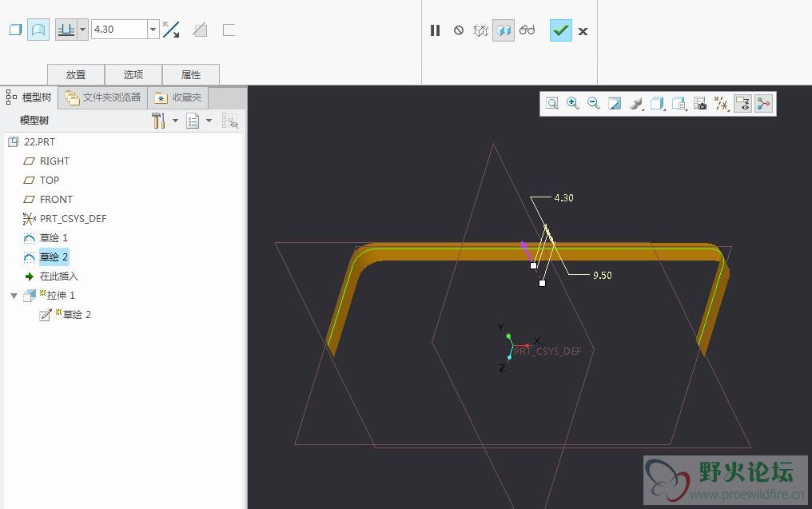The height and width of the screenshot is (509, 812).
Task: Click the RIGHT plane icon in tree
Action: point(29,161)
